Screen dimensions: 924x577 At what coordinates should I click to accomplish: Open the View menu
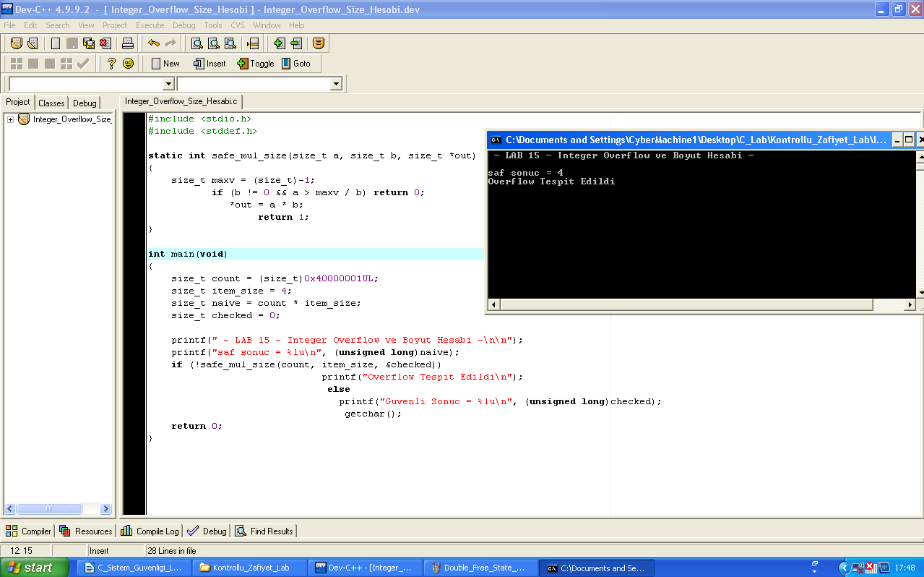pyautogui.click(x=86, y=25)
